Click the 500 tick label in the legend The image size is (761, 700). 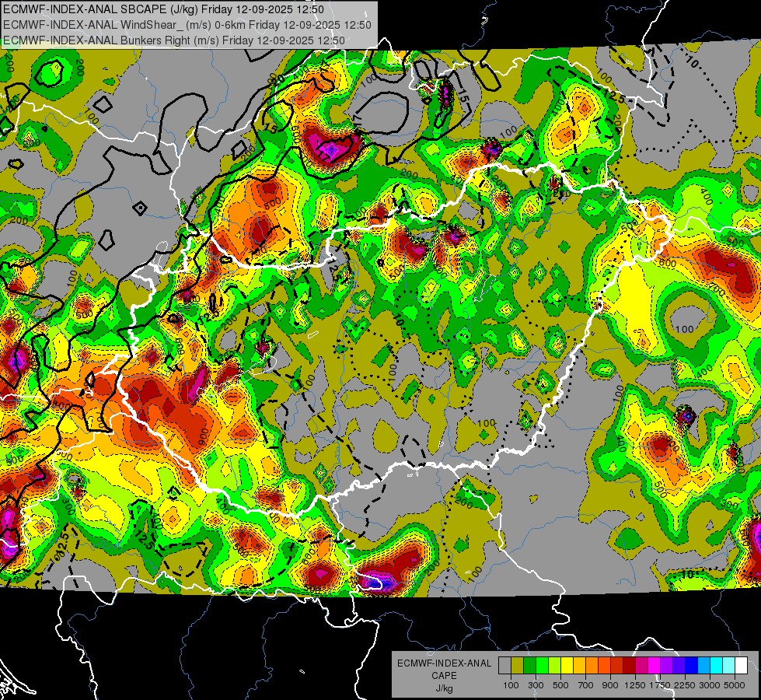pos(560,685)
